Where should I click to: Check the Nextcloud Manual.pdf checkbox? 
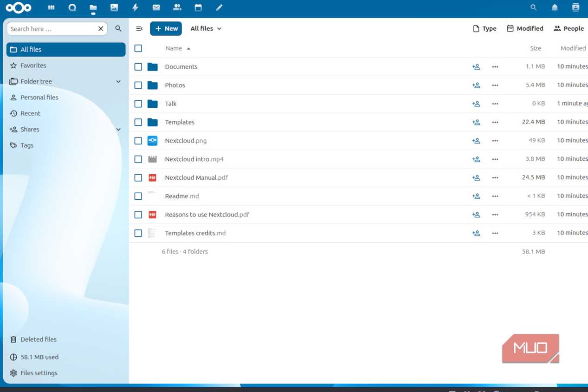[138, 178]
